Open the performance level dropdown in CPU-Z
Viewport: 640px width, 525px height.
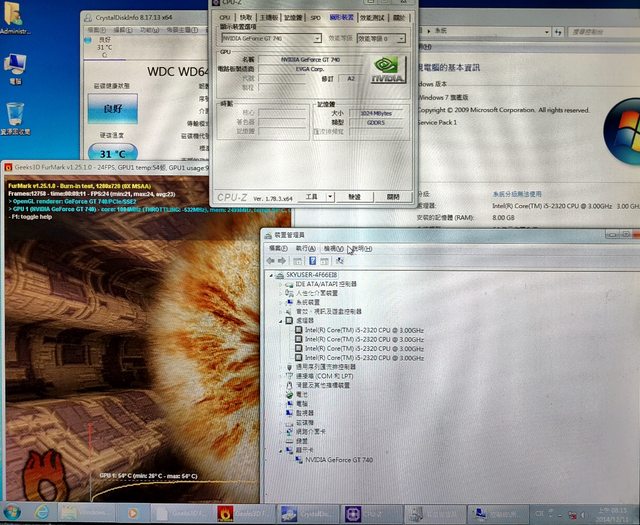coord(401,38)
